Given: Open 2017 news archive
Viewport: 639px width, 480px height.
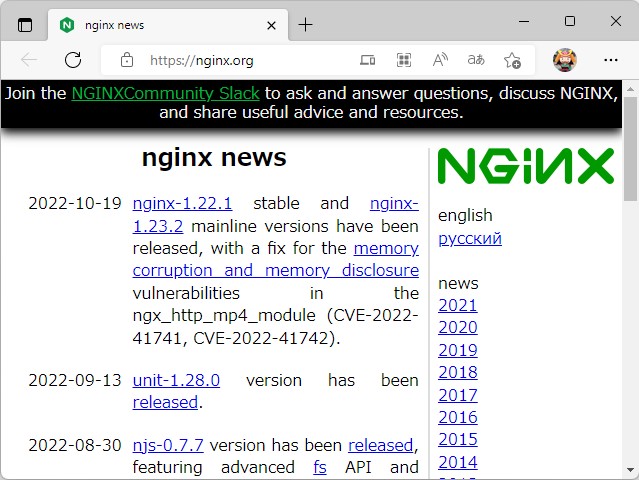Looking at the screenshot, I should click(458, 395).
